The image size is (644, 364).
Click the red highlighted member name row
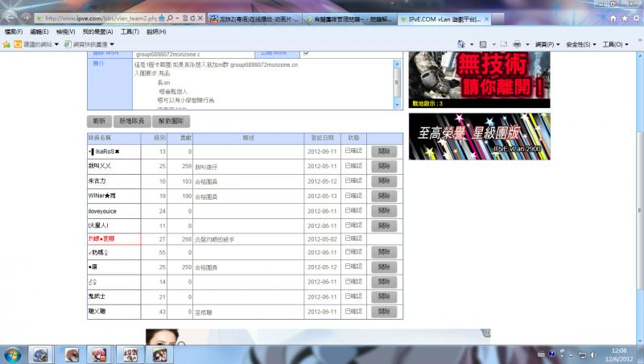point(114,238)
